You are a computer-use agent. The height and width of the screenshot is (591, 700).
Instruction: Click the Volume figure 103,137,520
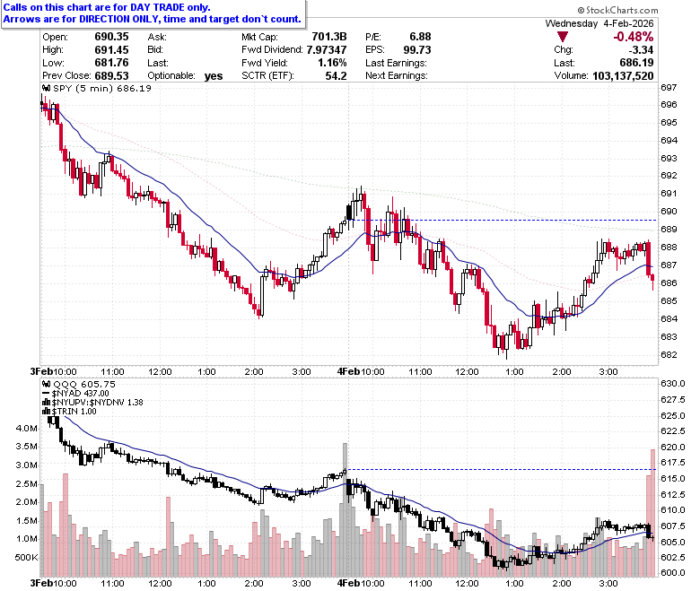pos(623,76)
